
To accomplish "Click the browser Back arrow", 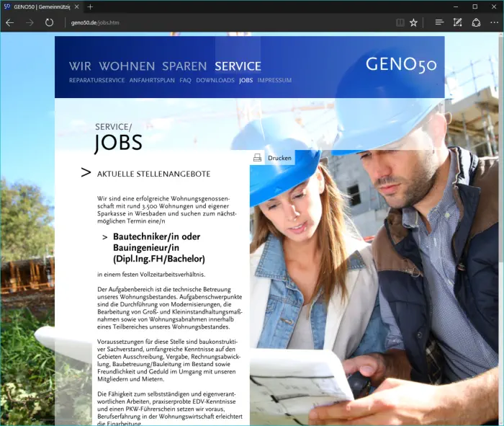I will pos(10,22).
